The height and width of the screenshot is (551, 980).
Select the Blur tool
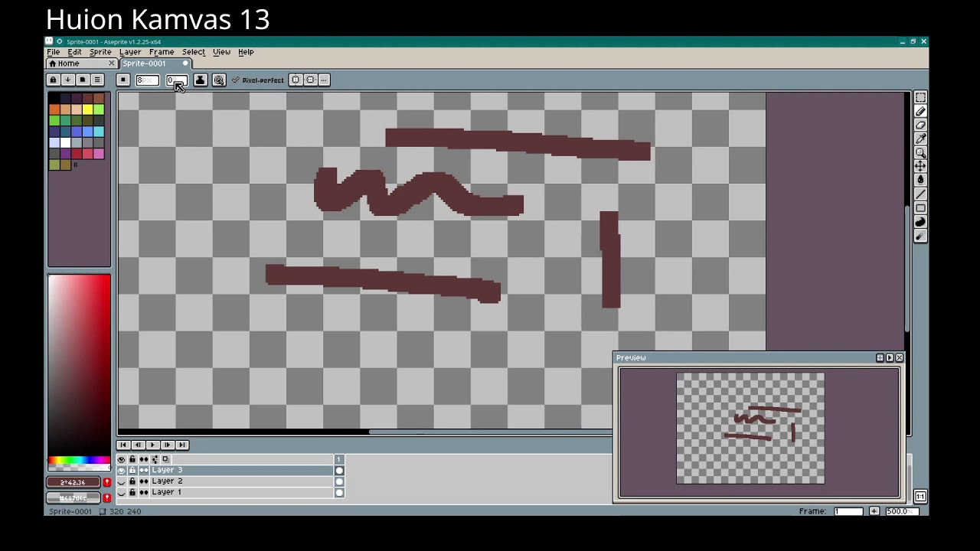pos(920,236)
